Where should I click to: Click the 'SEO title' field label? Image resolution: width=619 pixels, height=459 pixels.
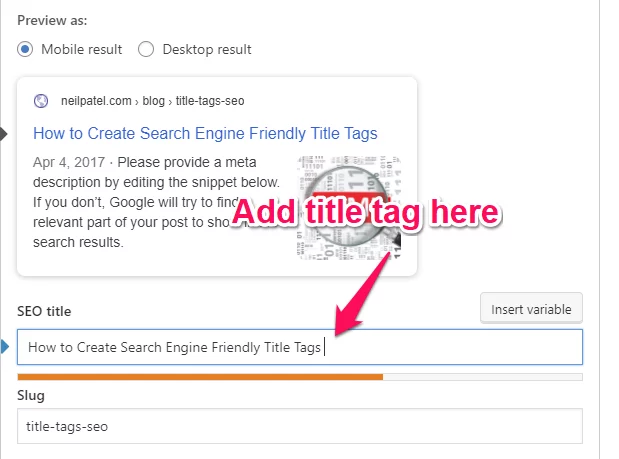point(44,312)
